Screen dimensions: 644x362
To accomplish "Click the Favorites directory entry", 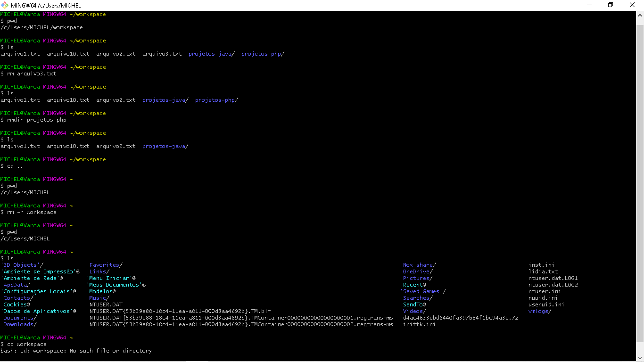I will point(106,265).
